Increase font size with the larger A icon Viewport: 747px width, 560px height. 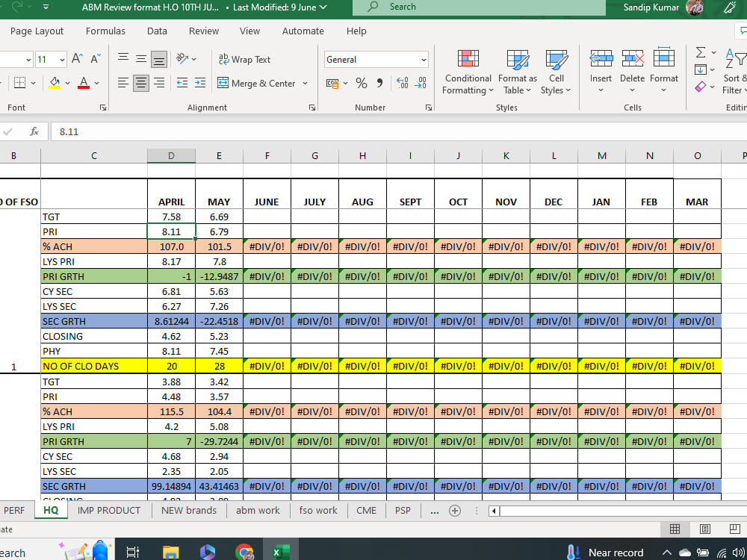tap(77, 59)
